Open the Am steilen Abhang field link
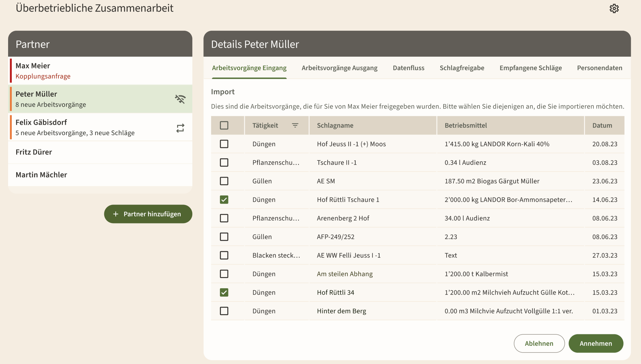Image resolution: width=641 pixels, height=364 pixels. [x=344, y=274]
